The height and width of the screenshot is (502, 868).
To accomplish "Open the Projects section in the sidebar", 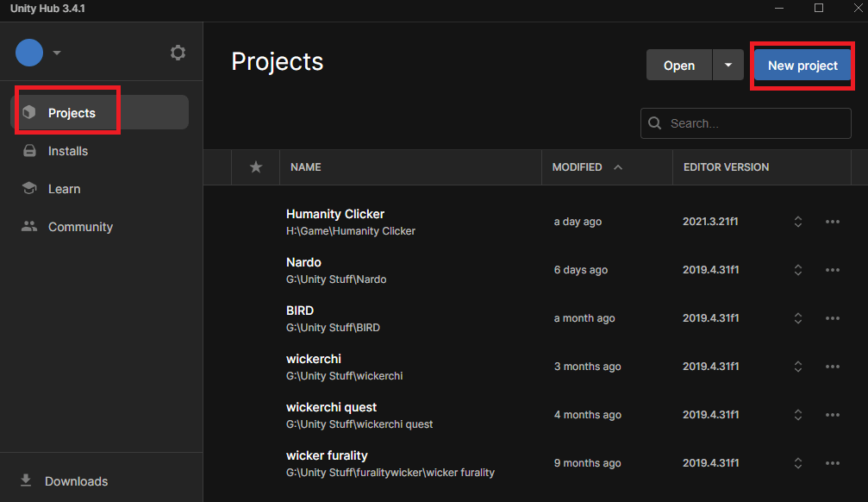I will click(72, 112).
